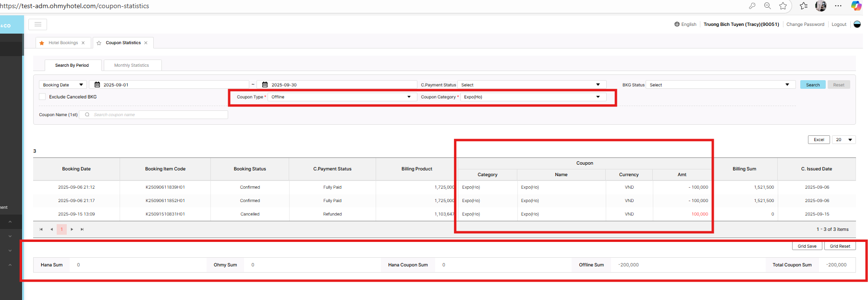Click the browser zoom magnifier icon
Image resolution: width=868 pixels, height=300 pixels.
(768, 6)
